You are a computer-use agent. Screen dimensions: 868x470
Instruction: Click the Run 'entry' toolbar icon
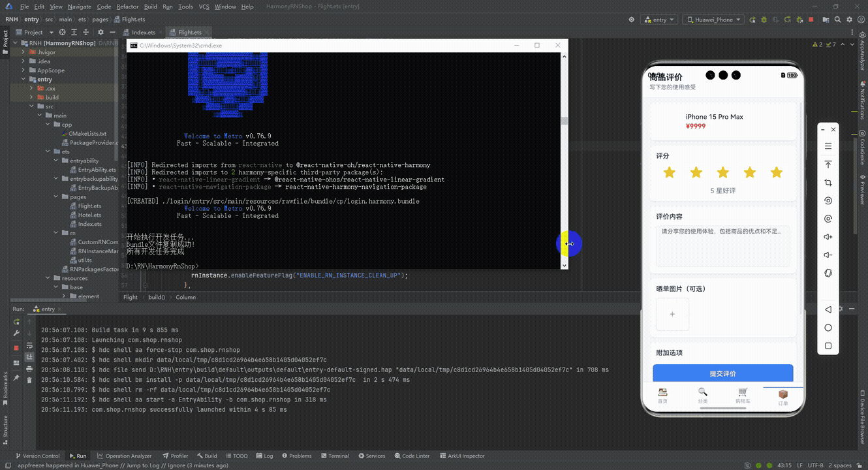pyautogui.click(x=754, y=20)
